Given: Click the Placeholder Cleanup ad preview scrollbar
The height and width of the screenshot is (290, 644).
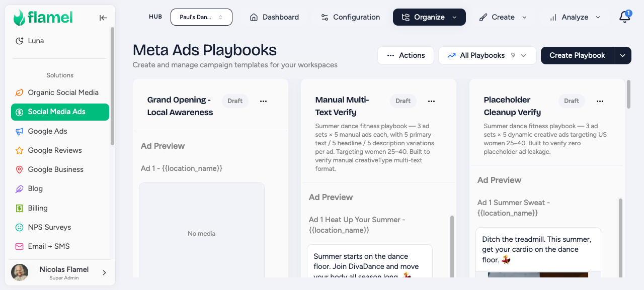Looking at the screenshot, I should pos(620,237).
